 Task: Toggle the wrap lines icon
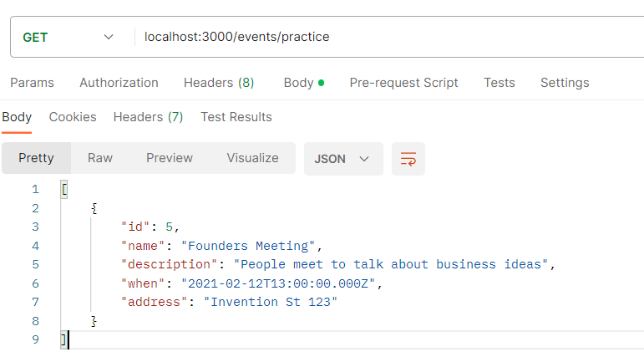[408, 159]
